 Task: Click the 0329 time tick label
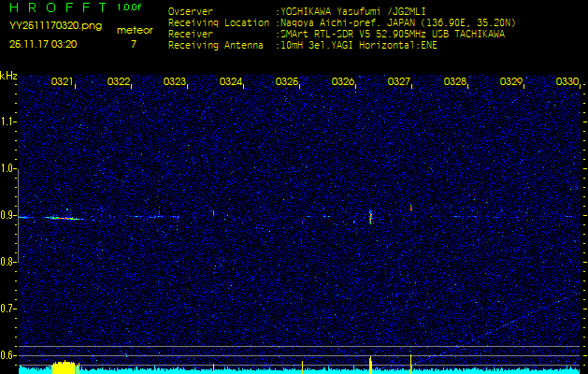tap(511, 82)
